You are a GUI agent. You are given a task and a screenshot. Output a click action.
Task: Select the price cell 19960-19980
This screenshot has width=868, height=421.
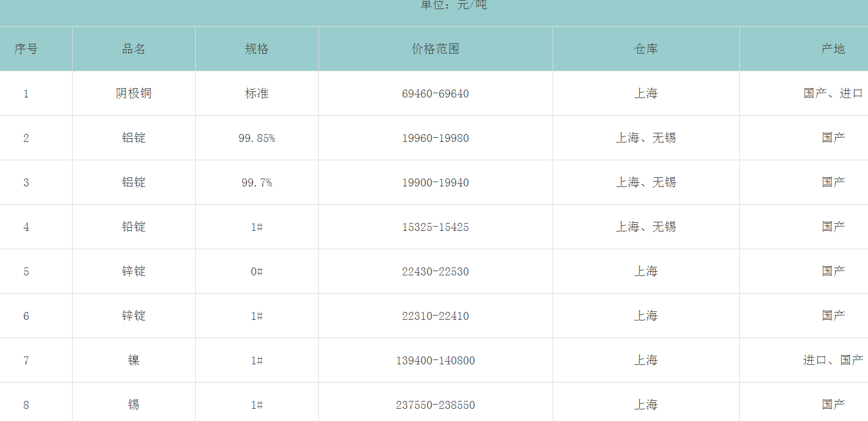[436, 138]
